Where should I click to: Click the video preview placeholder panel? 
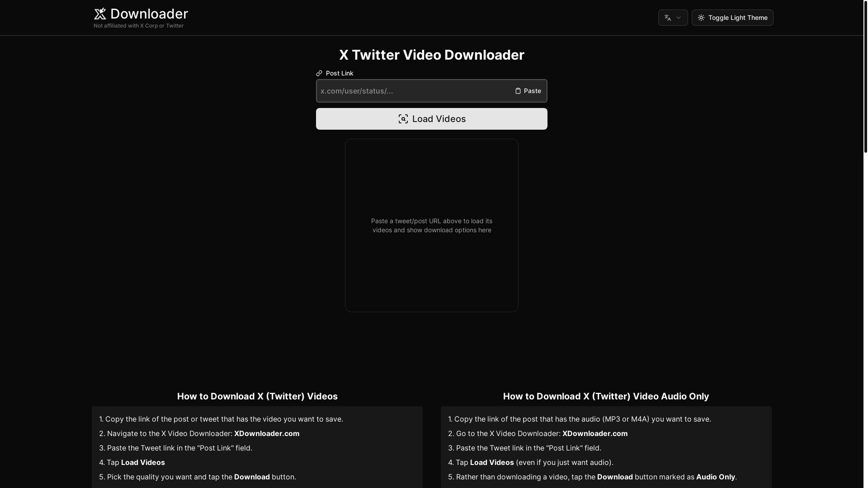pos(432,225)
